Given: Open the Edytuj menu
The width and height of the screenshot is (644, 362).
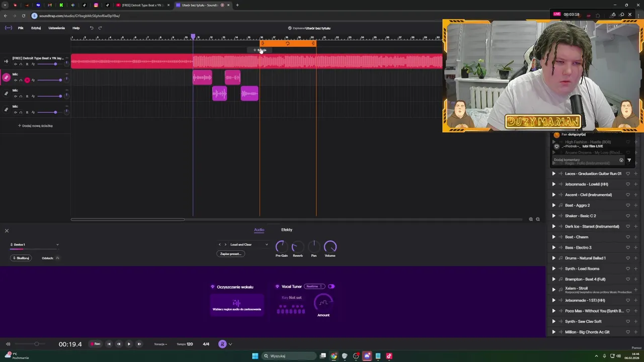Looking at the screenshot, I should pos(36,28).
